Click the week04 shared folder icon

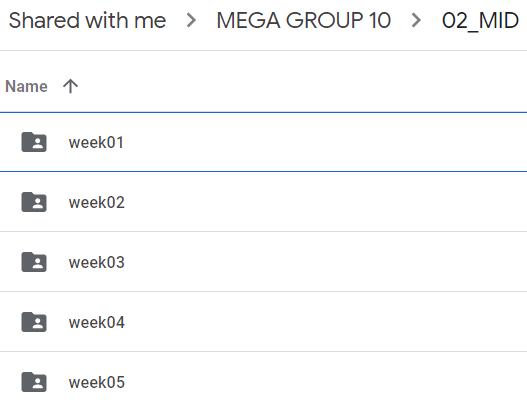pos(34,322)
